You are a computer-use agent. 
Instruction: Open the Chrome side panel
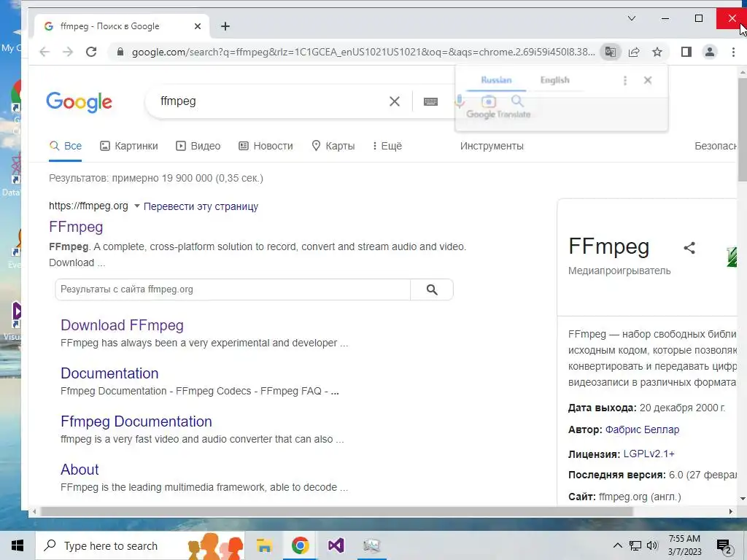pos(686,52)
